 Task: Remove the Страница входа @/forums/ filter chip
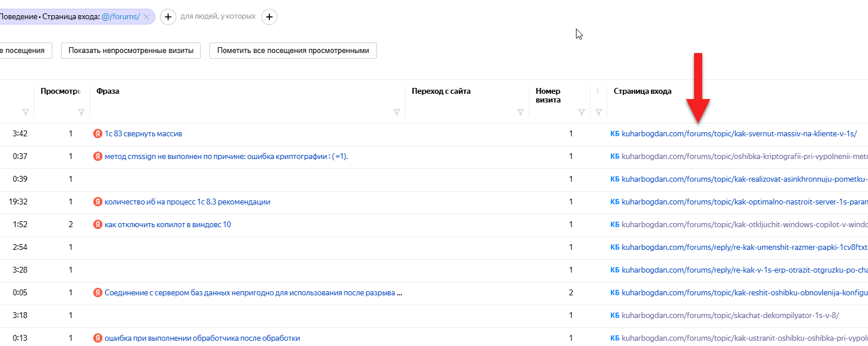pos(147,17)
